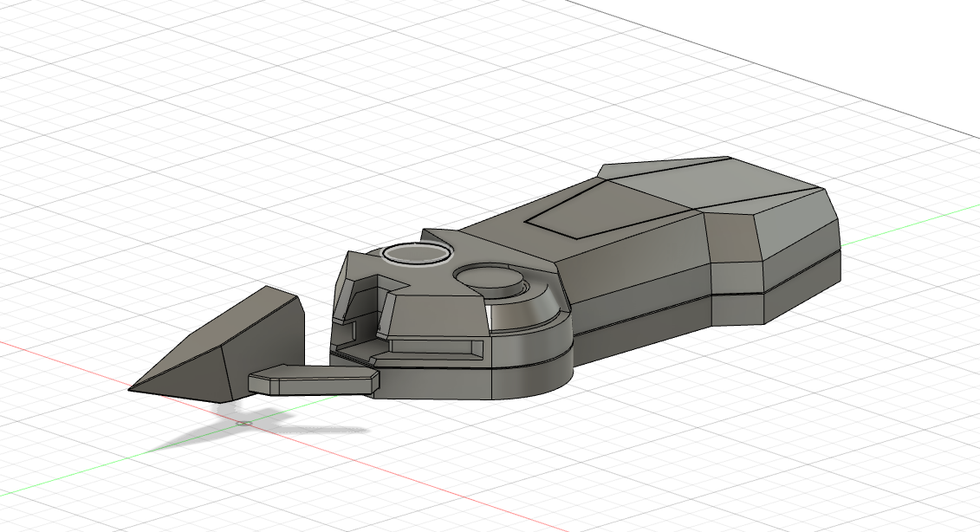Select the small flat tab piece near the wedge
The height and width of the screenshot is (532, 980).
click(x=314, y=380)
